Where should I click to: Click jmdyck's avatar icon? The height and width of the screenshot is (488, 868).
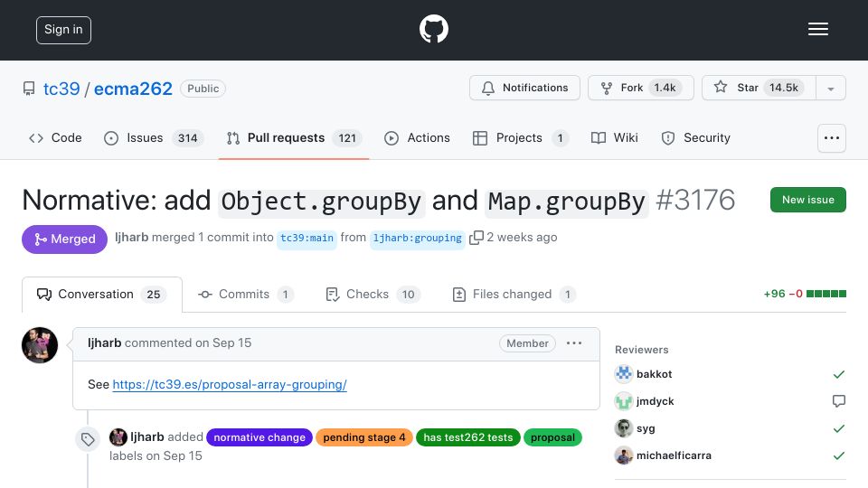coord(624,401)
